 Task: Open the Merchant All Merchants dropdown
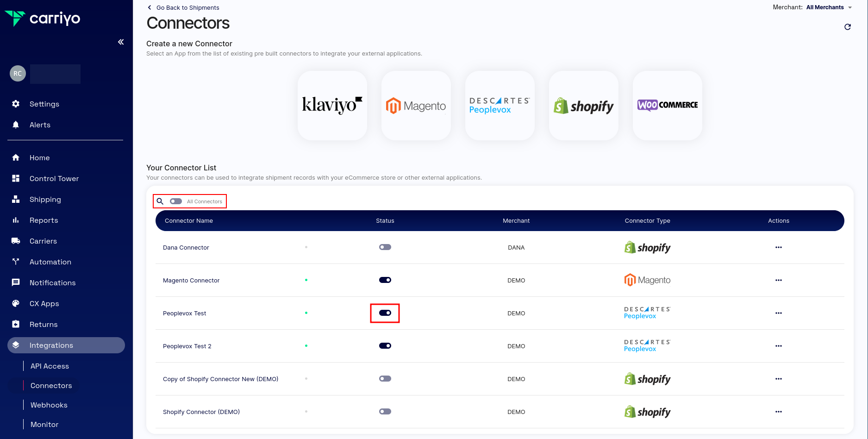[x=829, y=7]
